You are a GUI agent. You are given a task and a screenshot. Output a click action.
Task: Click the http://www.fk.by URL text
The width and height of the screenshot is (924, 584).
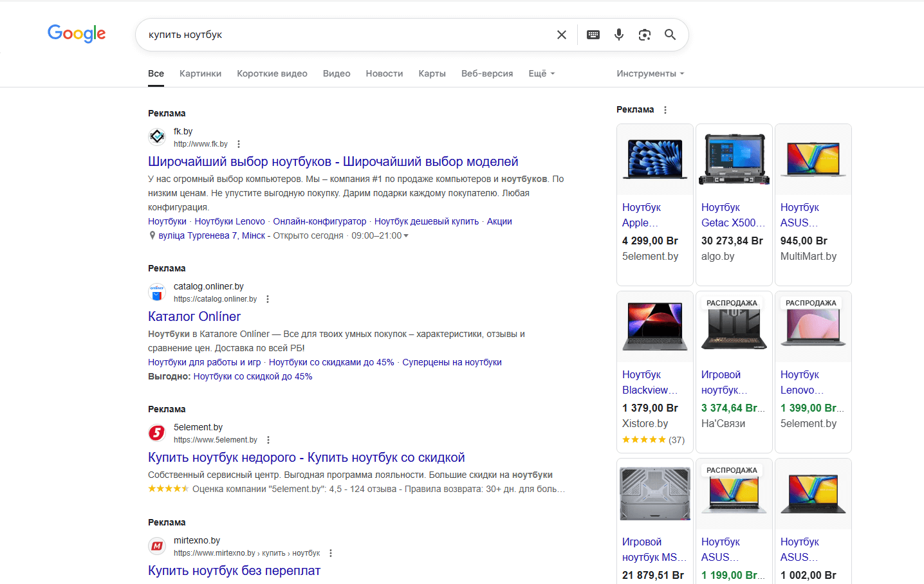click(x=201, y=144)
